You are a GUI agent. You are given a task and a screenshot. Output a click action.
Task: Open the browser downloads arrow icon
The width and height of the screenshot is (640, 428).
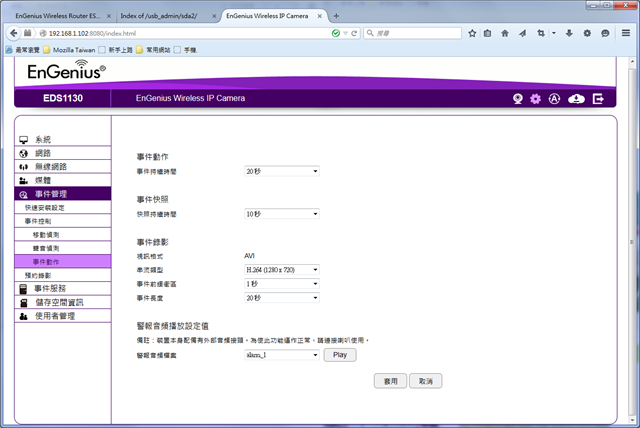point(569,33)
